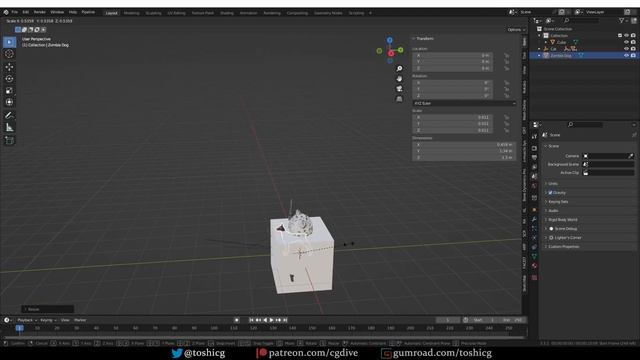Toggle exclude checkbox on Collection row

(620, 36)
